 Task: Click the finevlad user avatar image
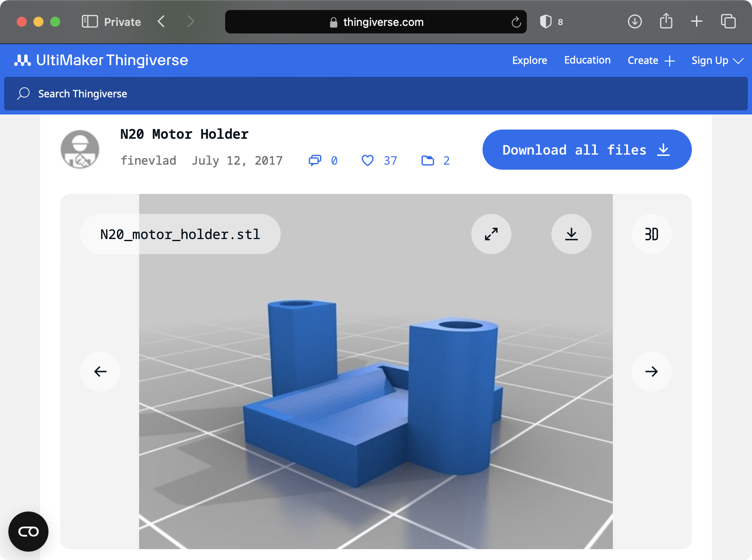tap(80, 149)
